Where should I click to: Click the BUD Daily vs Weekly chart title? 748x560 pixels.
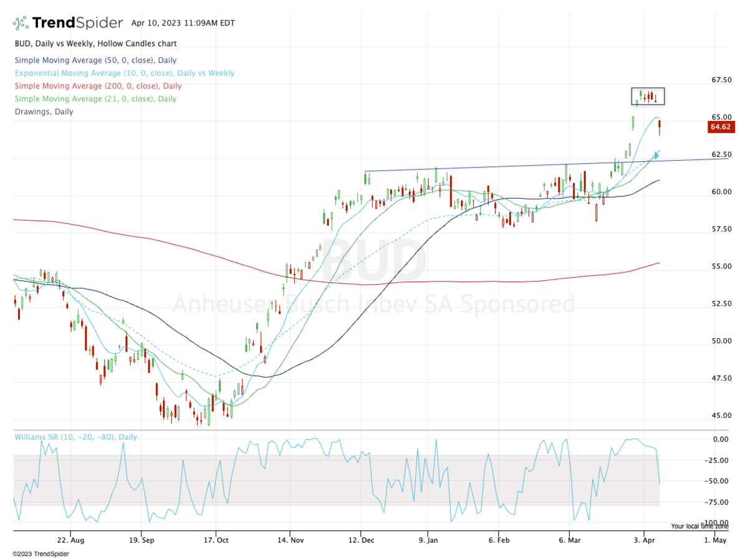(x=95, y=44)
